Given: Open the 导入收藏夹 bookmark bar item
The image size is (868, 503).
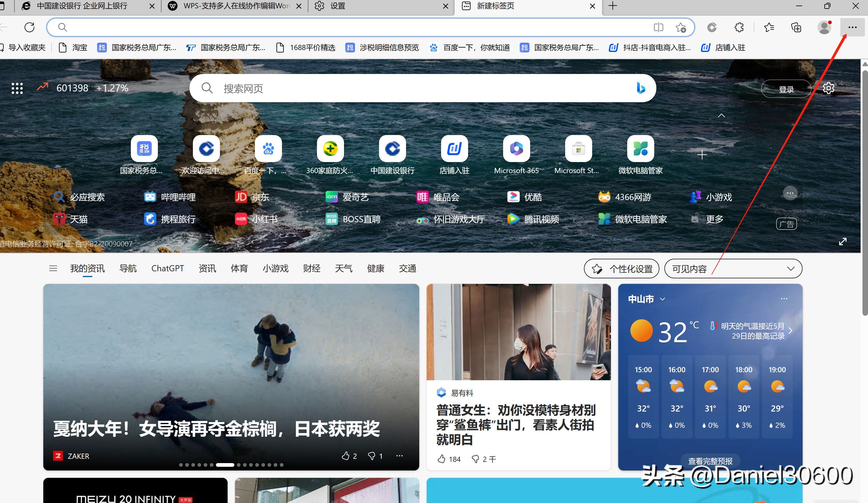Looking at the screenshot, I should coord(23,48).
